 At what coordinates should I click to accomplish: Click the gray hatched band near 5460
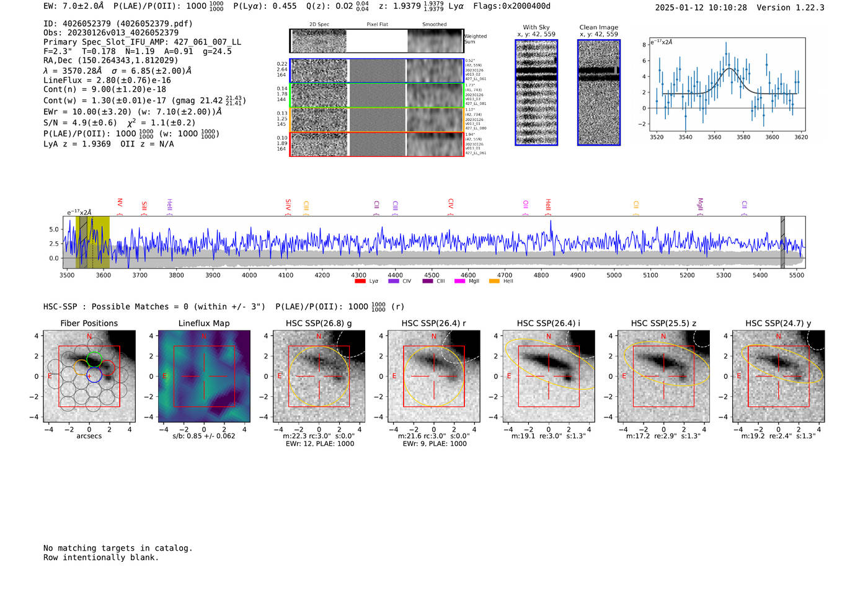point(782,242)
